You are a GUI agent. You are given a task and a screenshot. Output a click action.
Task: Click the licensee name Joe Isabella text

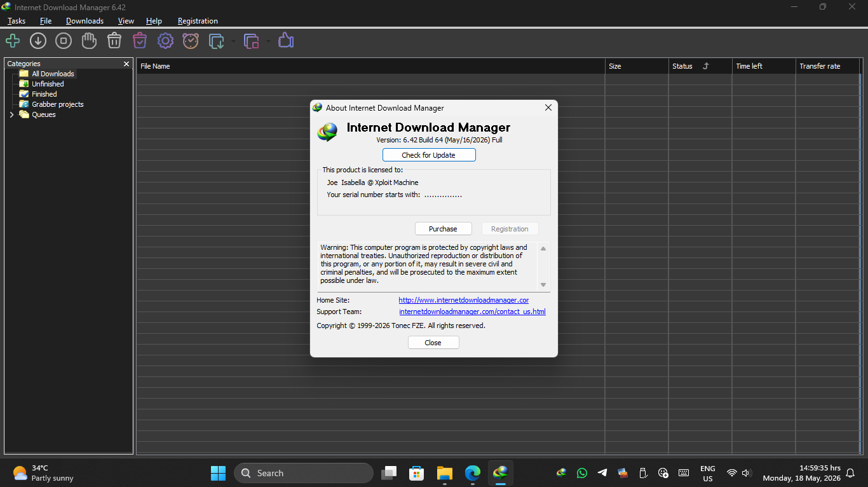[372, 182]
